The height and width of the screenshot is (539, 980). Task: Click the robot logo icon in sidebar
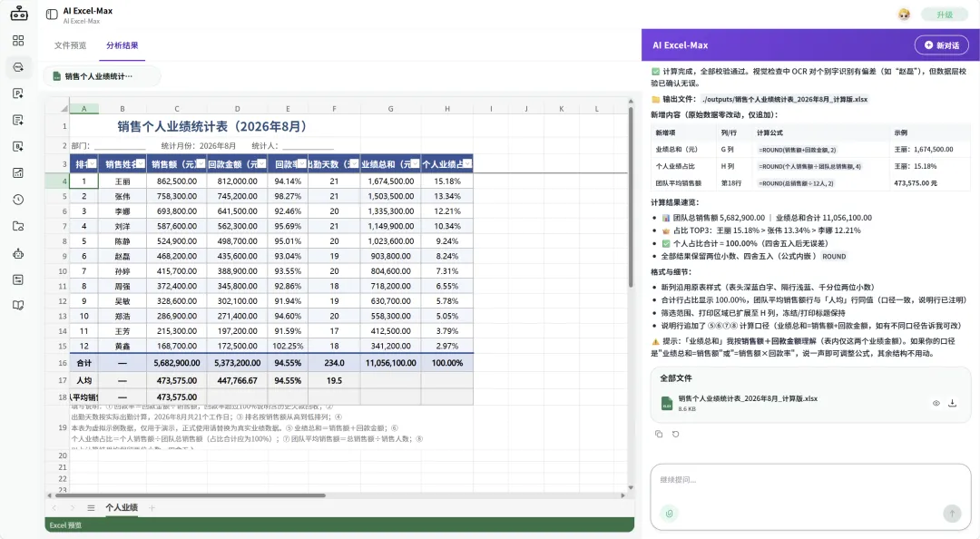(x=19, y=13)
